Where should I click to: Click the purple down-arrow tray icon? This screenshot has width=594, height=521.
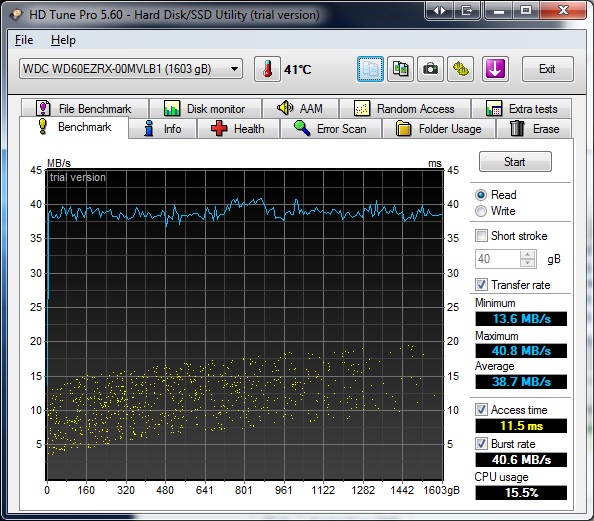pyautogui.click(x=495, y=69)
